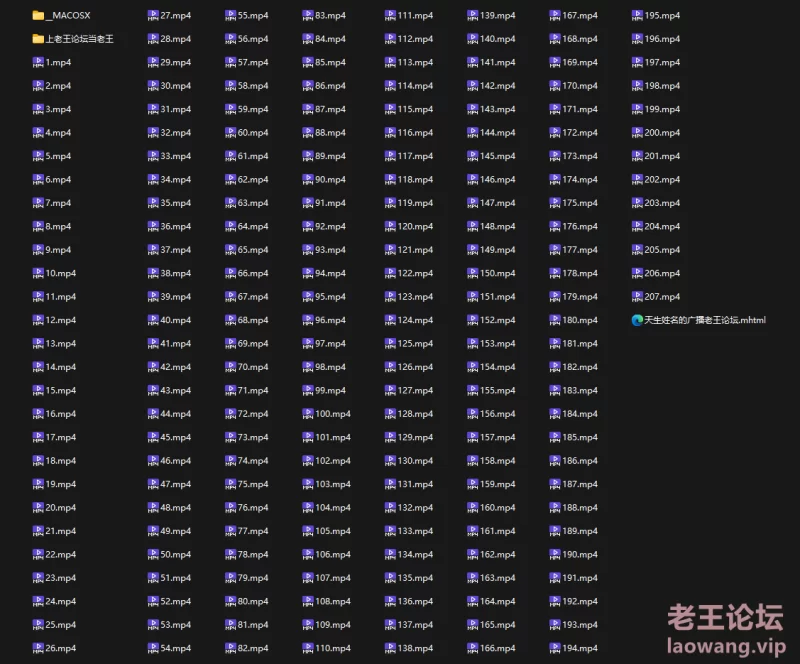Select the icon of 36.mp4

click(x=153, y=226)
